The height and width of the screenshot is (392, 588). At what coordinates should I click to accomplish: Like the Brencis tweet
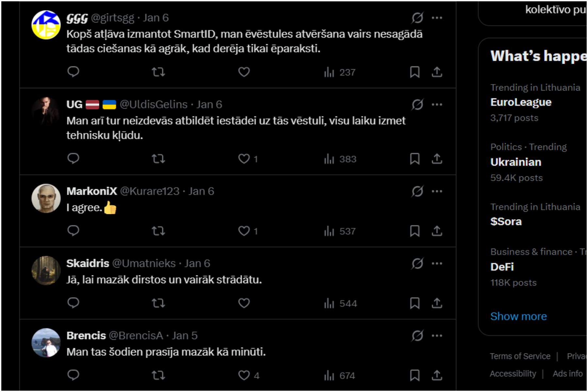(244, 375)
